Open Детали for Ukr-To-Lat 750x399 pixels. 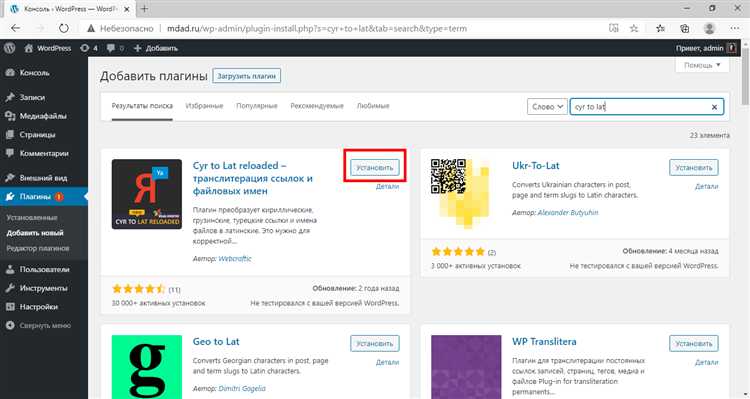pos(706,186)
